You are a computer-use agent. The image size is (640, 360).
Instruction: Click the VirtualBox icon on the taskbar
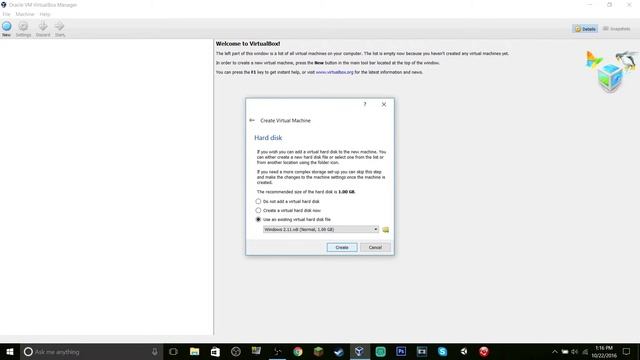[x=360, y=352]
